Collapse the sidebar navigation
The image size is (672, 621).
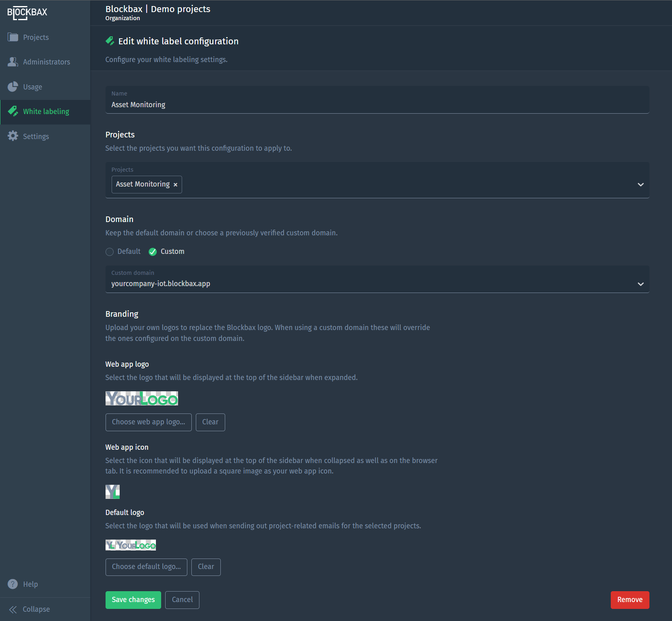(x=30, y=609)
